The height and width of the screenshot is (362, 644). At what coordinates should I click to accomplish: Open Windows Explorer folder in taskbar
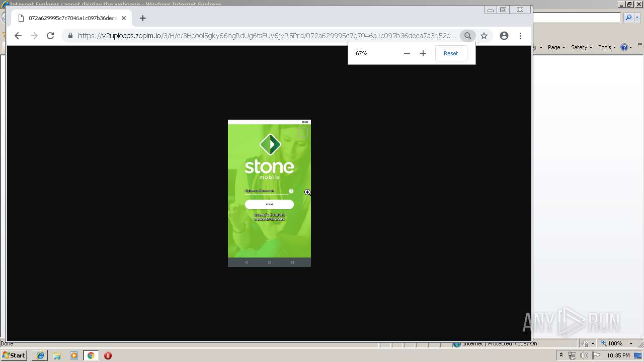[57, 355]
